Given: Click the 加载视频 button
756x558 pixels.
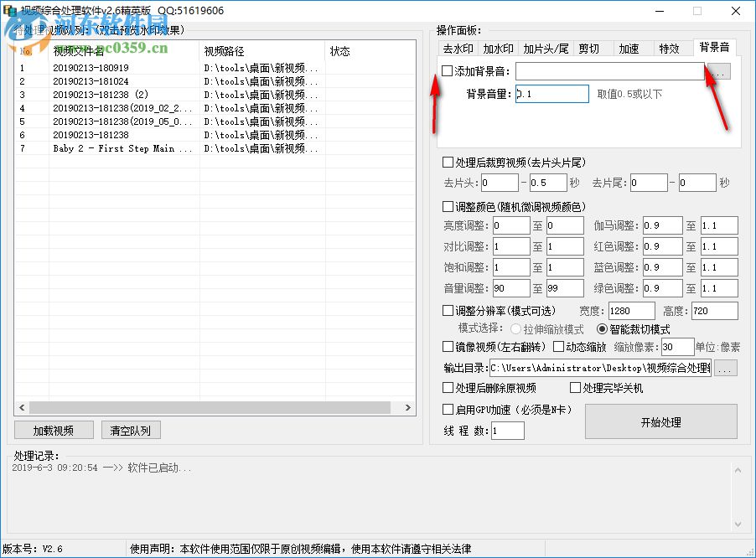Looking at the screenshot, I should [53, 430].
